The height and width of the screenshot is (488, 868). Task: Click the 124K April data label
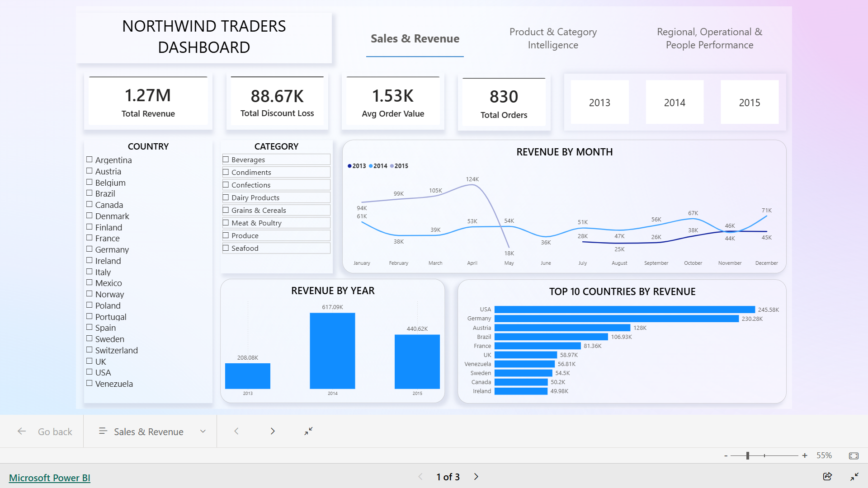click(472, 179)
